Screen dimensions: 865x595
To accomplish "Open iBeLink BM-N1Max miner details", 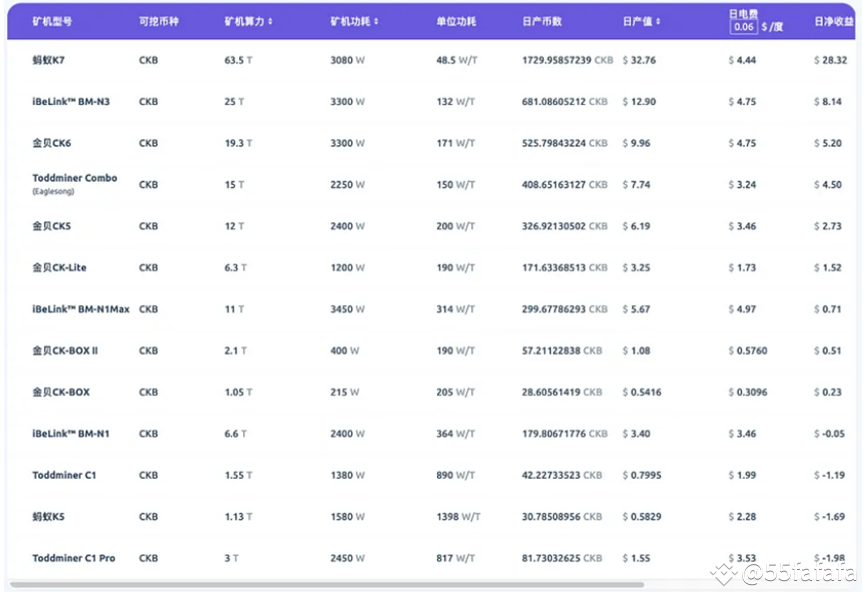I will [x=81, y=309].
